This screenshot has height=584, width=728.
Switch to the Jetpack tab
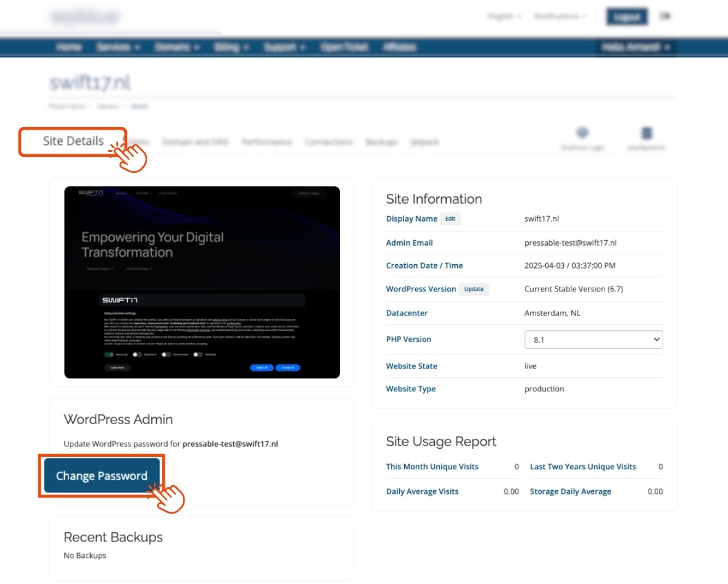pos(424,142)
